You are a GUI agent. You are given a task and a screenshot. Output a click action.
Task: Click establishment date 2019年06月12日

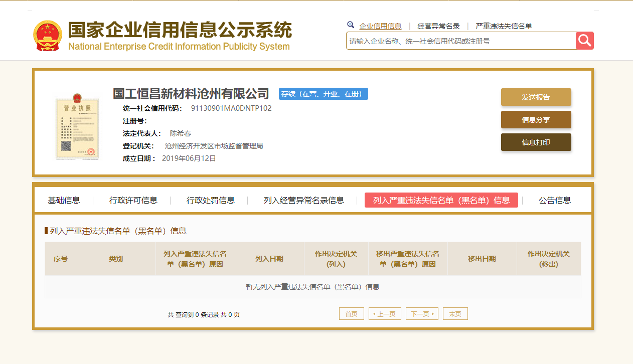pyautogui.click(x=189, y=158)
